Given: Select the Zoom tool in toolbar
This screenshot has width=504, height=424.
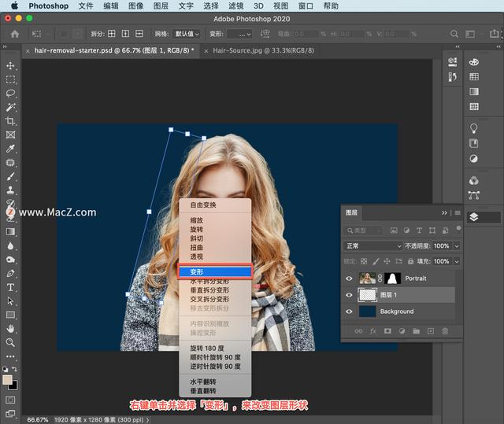Looking at the screenshot, I should pyautogui.click(x=11, y=342).
